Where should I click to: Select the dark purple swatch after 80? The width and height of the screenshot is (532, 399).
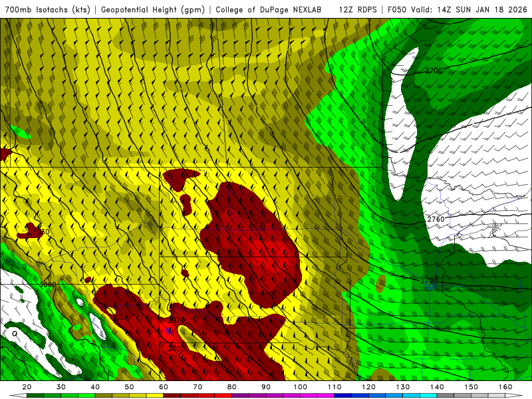click(x=240, y=396)
